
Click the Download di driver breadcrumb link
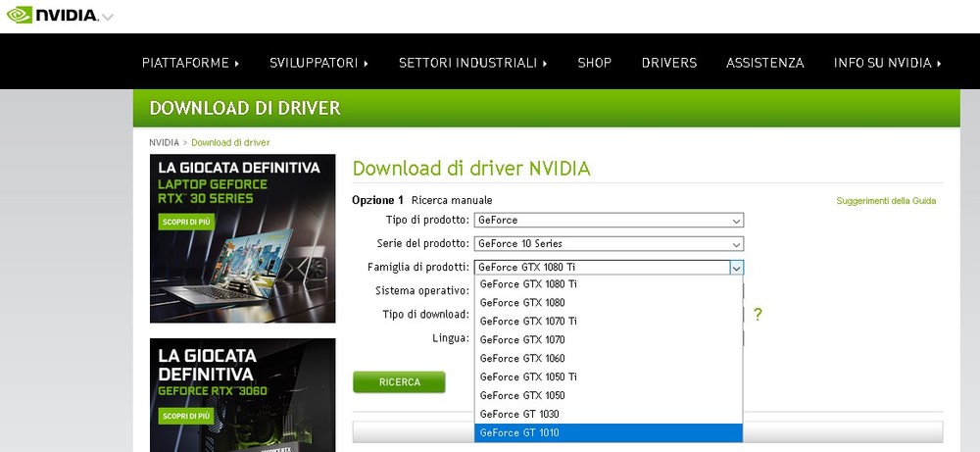(230, 142)
